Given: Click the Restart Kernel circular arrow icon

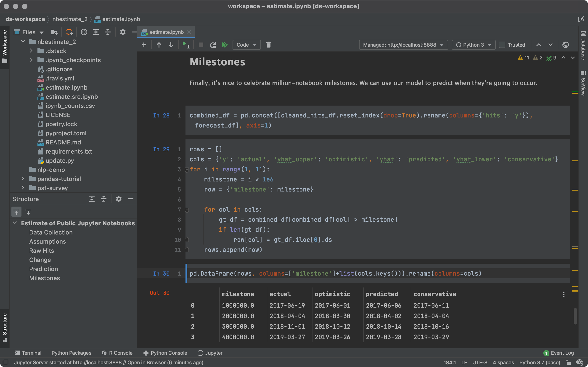Looking at the screenshot, I should 213,44.
